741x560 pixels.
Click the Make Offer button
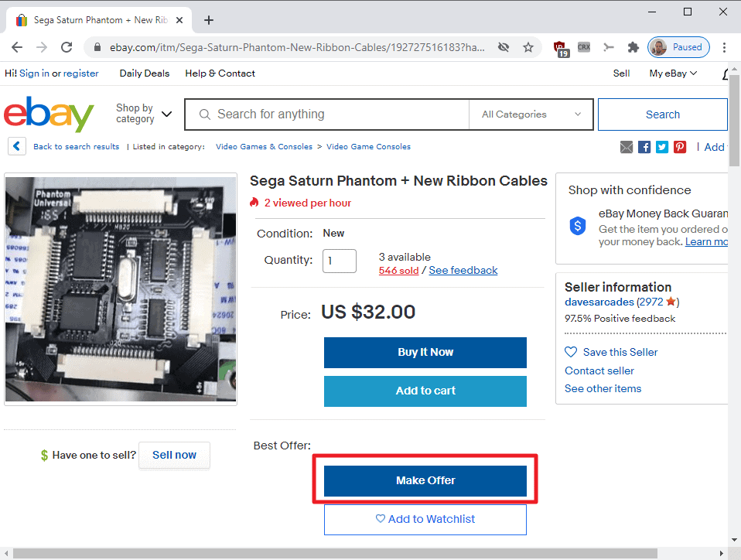[x=425, y=480]
